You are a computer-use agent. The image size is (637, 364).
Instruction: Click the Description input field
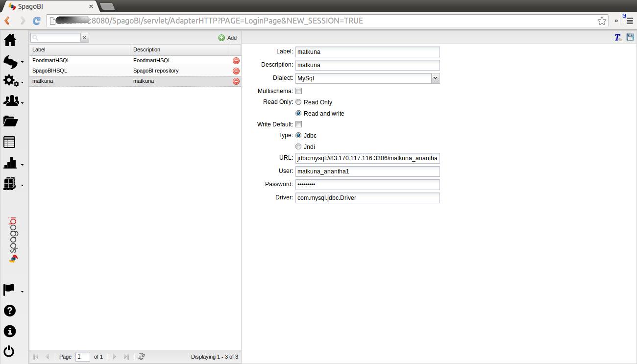click(x=367, y=65)
